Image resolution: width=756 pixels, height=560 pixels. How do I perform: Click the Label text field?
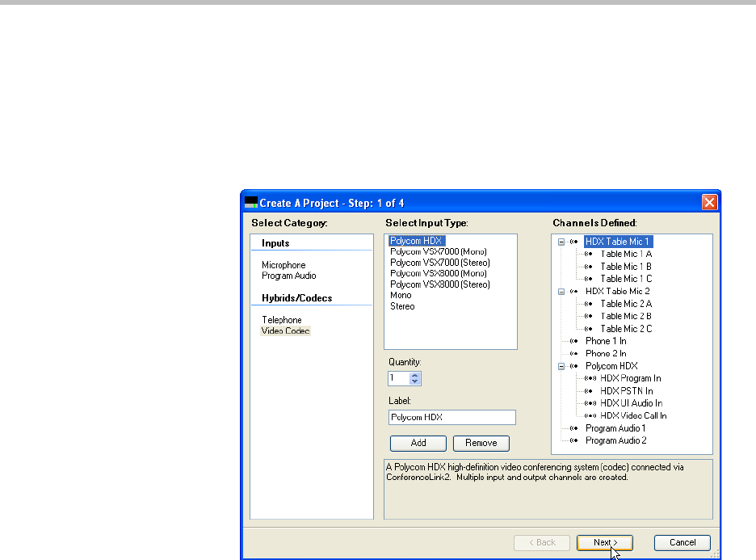[x=451, y=418]
